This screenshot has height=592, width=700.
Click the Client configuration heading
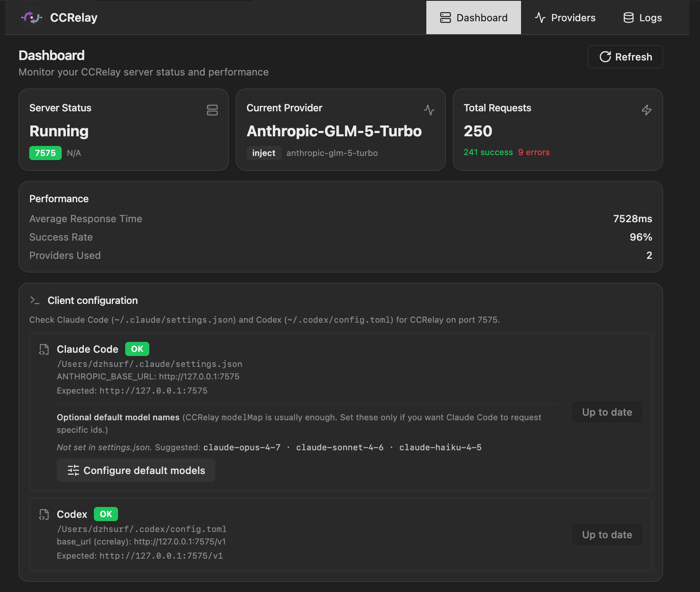point(93,301)
